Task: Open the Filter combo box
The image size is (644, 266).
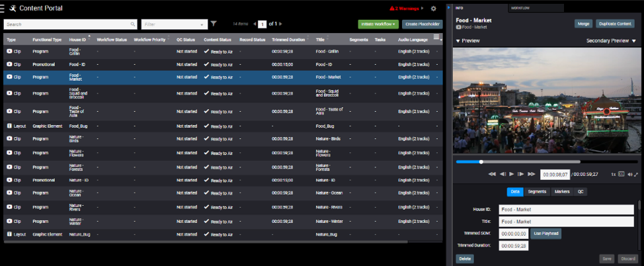Action: click(175, 24)
